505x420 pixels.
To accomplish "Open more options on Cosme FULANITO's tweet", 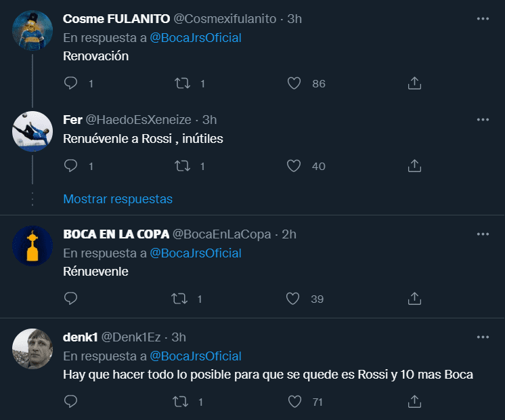I will 483,19.
